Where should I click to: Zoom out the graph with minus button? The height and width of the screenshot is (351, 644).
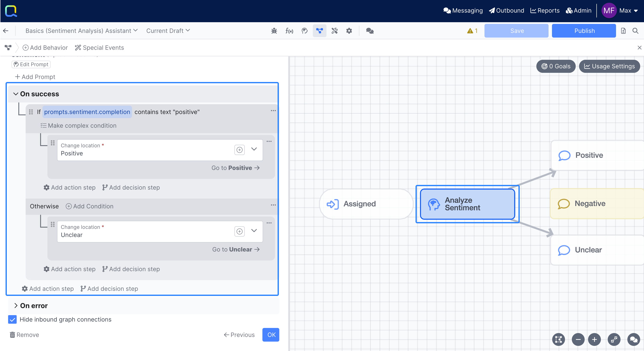pos(578,339)
